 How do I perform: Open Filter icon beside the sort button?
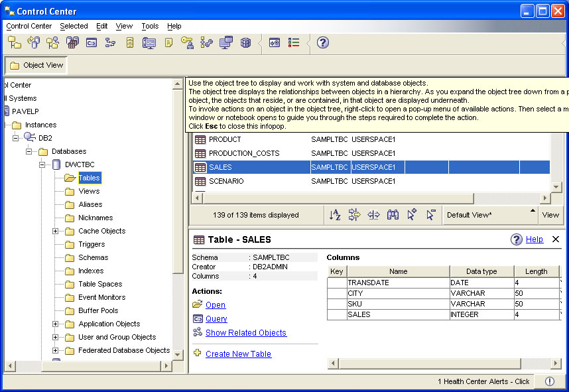[x=354, y=215]
